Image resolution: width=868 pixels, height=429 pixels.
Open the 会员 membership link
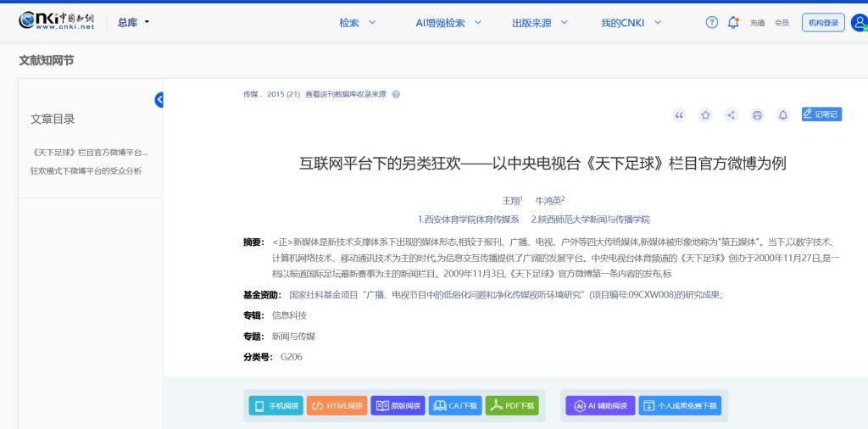pyautogui.click(x=782, y=23)
